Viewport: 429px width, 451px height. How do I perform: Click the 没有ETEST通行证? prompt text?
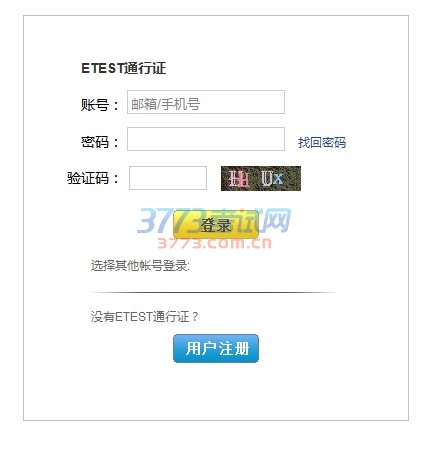tap(144, 316)
